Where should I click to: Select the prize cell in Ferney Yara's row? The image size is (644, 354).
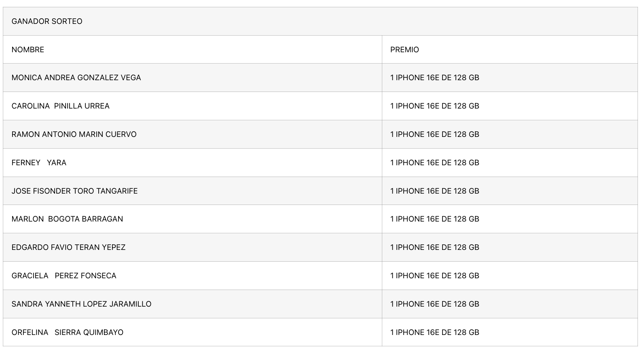click(x=434, y=163)
